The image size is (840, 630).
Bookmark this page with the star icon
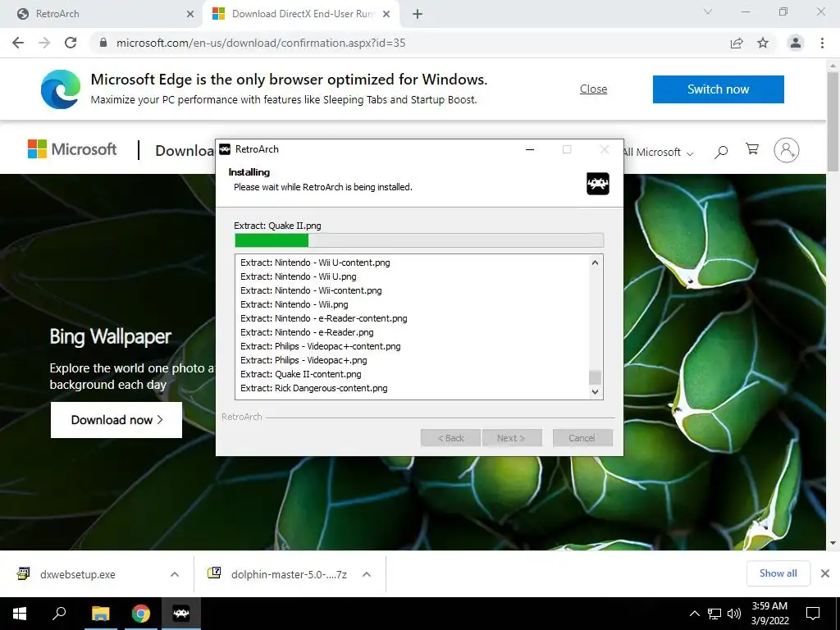tap(763, 43)
